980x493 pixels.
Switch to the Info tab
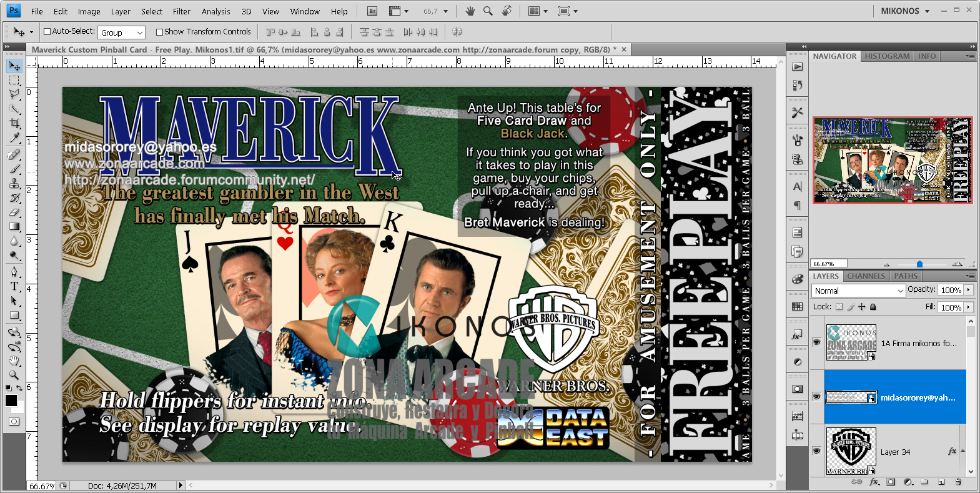coord(927,56)
